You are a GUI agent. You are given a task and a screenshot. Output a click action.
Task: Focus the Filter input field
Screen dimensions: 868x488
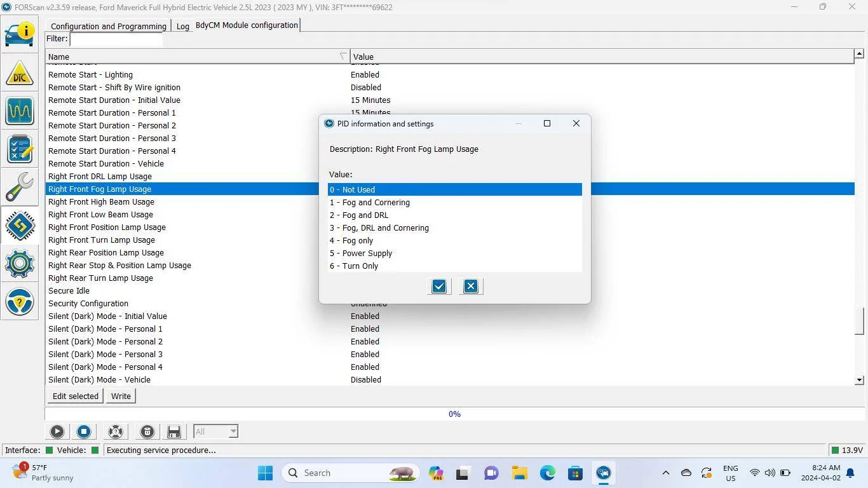pos(116,39)
